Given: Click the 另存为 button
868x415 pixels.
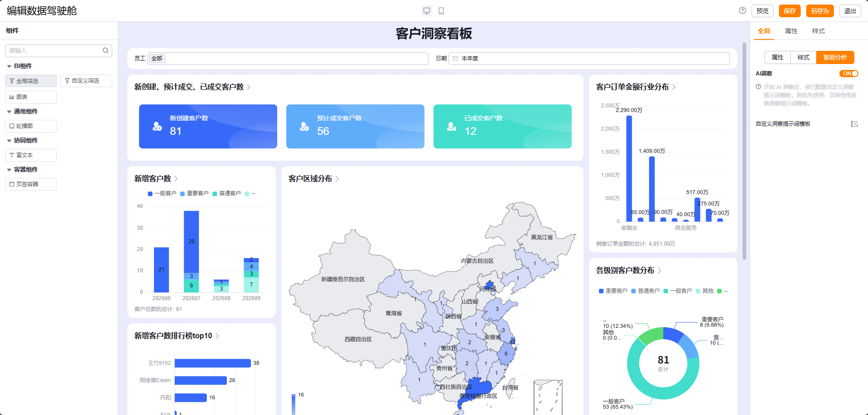Looking at the screenshot, I should (x=820, y=11).
